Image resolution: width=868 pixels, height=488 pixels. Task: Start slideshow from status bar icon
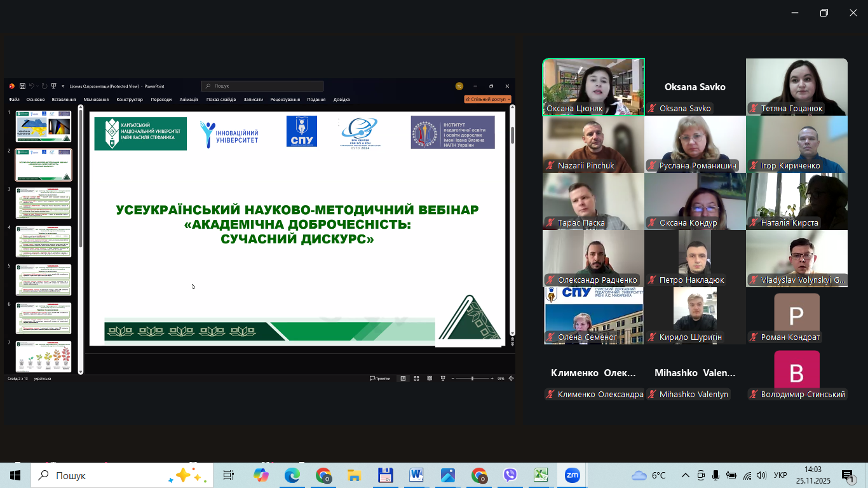(x=444, y=379)
